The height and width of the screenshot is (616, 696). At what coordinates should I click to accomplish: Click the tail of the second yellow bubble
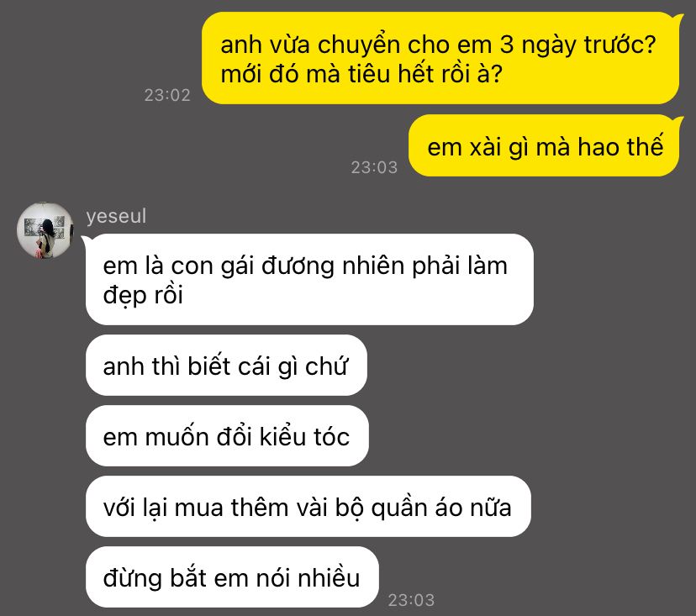[678, 121]
